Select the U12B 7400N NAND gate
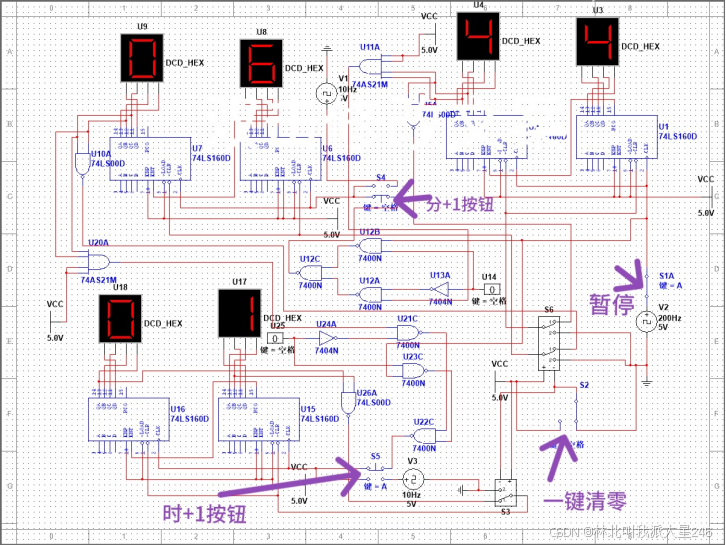 [x=370, y=245]
